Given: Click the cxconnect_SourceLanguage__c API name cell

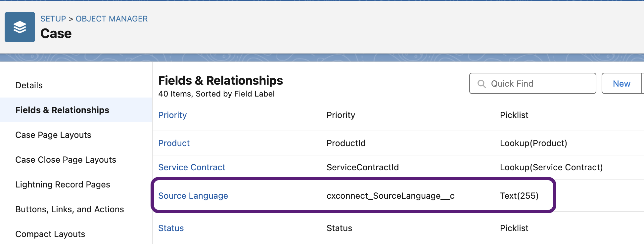Looking at the screenshot, I should point(391,196).
